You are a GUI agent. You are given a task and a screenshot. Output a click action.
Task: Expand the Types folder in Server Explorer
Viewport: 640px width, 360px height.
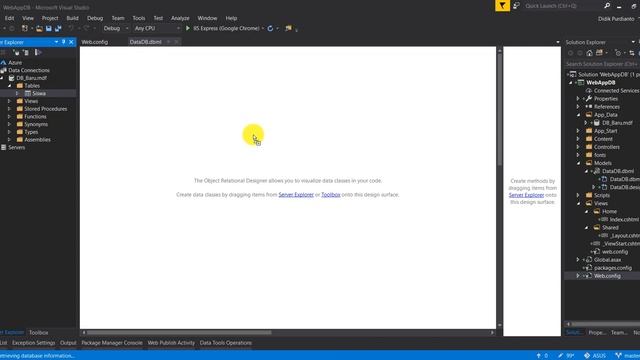(x=9, y=132)
